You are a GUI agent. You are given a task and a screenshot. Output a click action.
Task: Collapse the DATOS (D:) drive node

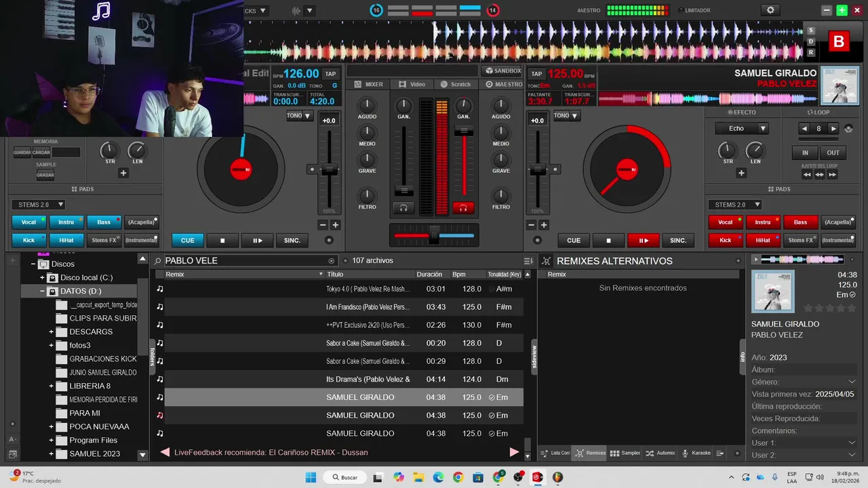coord(41,291)
